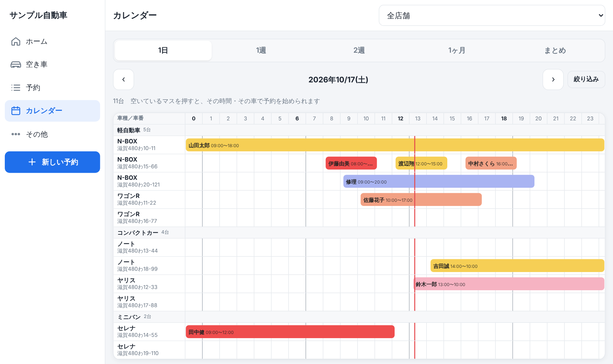
Task: Go to previous day with left chevron
Action: (x=124, y=80)
